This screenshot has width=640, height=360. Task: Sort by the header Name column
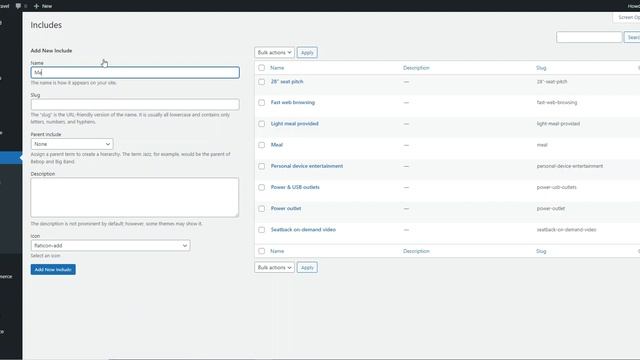pyautogui.click(x=277, y=68)
